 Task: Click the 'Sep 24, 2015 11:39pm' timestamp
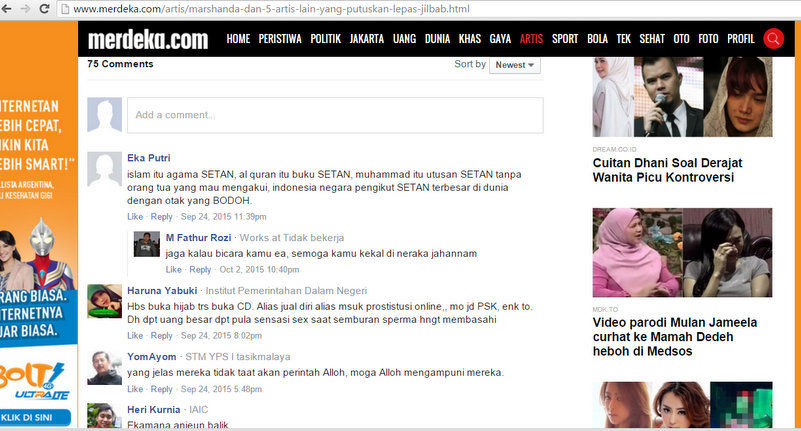coord(223,217)
